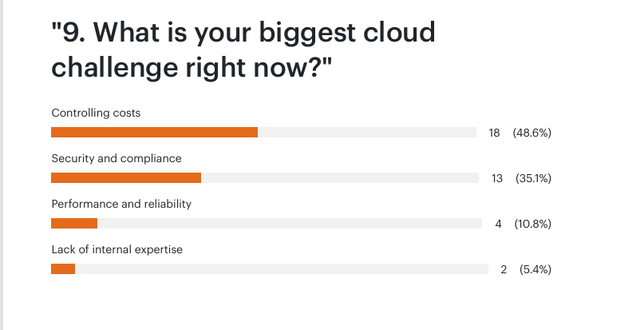Click the (48.6%) percentage value
644x330 pixels.
[532, 133]
